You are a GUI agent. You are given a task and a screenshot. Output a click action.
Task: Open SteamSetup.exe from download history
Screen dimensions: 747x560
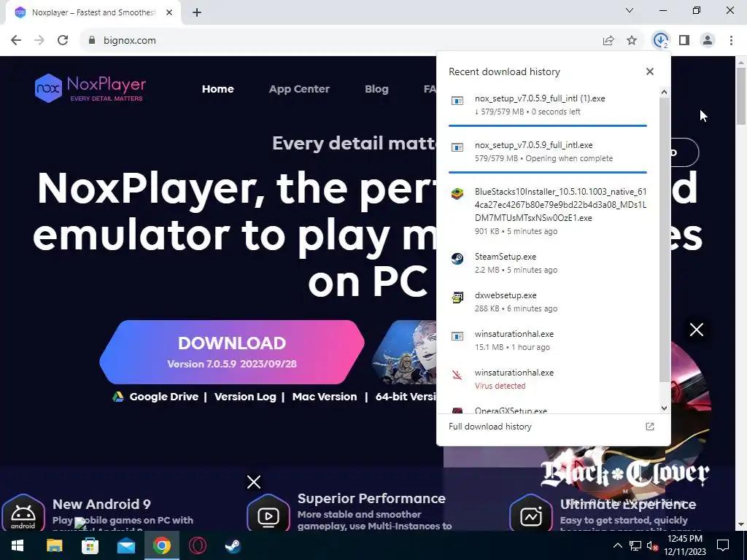[548, 262]
